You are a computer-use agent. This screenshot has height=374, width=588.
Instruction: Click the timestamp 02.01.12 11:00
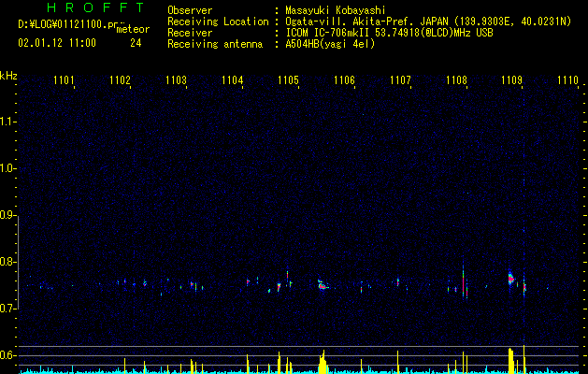coord(57,43)
